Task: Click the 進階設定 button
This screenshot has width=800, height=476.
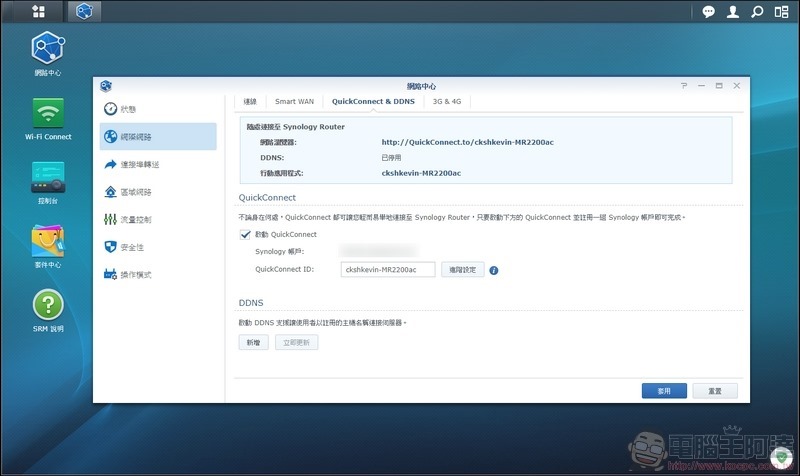Action: pos(462,270)
